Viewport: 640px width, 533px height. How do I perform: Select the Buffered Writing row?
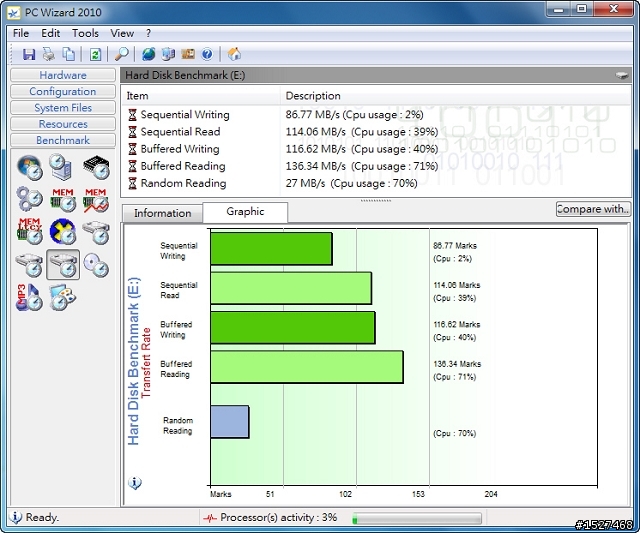(x=376, y=149)
